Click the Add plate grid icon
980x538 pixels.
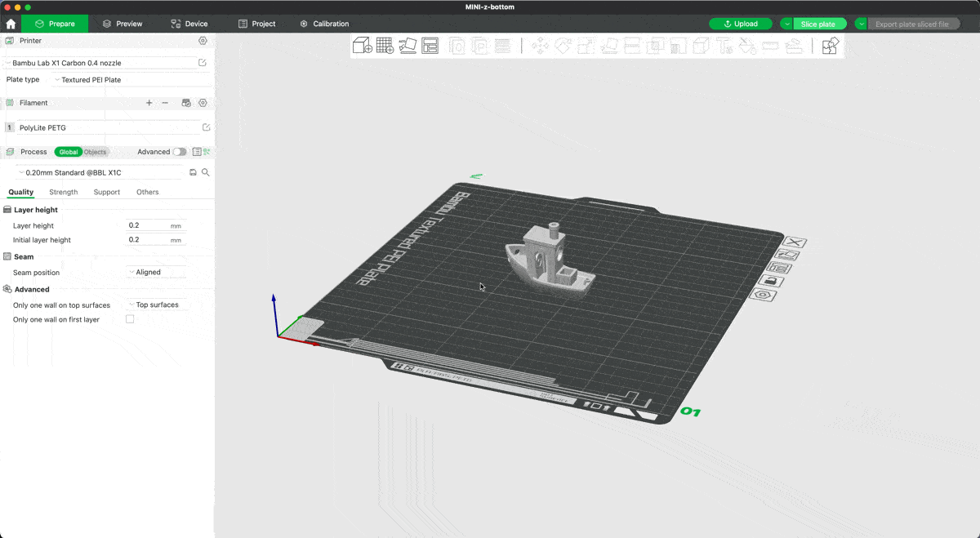pyautogui.click(x=385, y=46)
